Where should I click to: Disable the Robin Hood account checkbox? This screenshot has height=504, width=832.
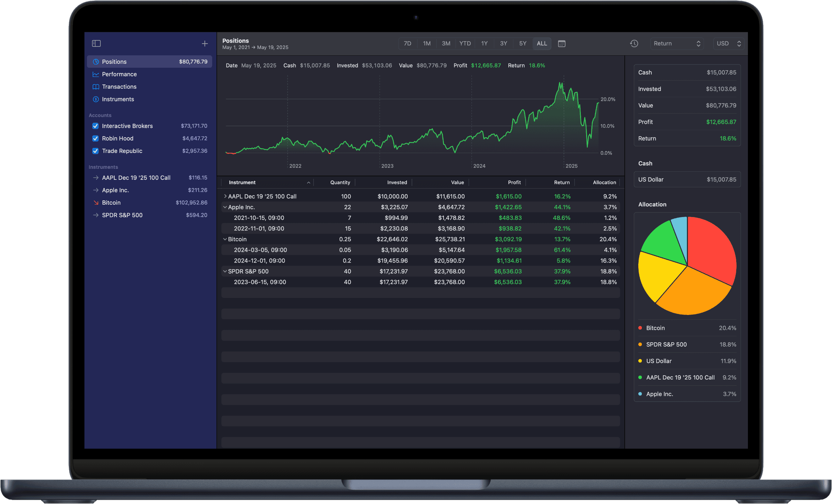[95, 138]
